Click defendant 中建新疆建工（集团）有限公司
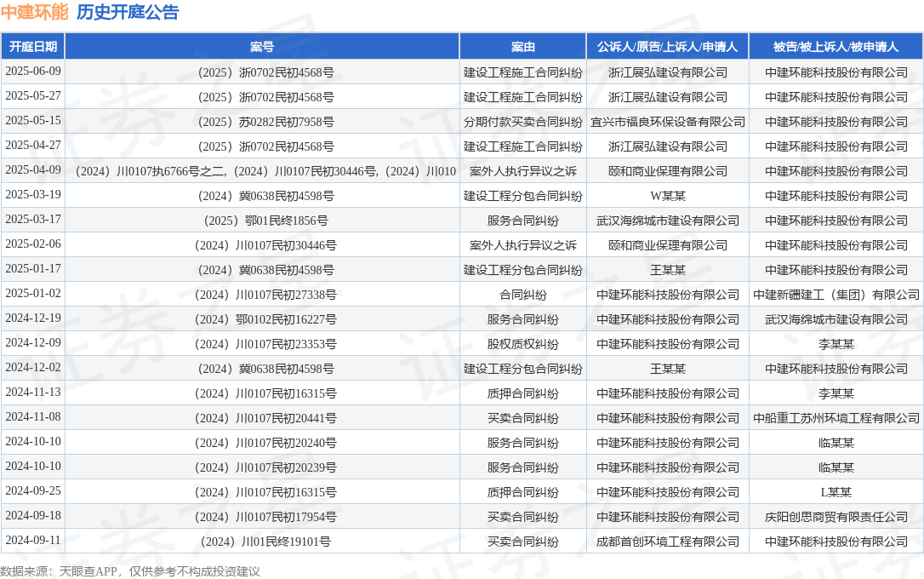 click(836, 295)
